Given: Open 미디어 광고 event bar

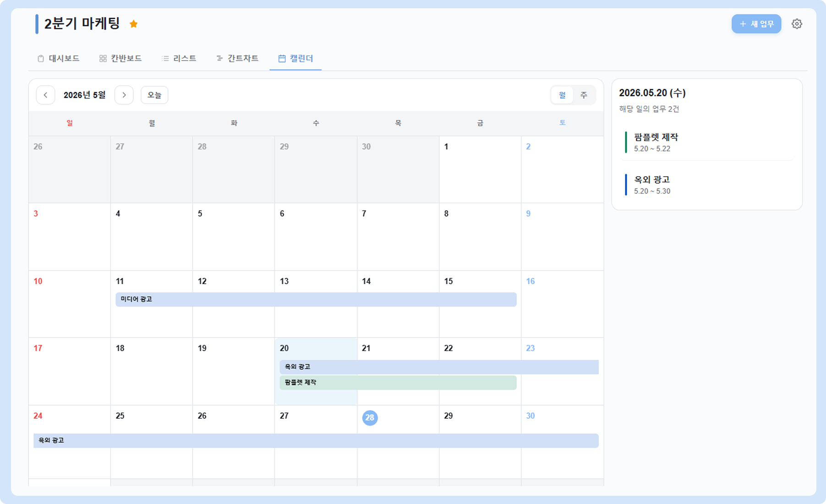Looking at the screenshot, I should pos(316,299).
